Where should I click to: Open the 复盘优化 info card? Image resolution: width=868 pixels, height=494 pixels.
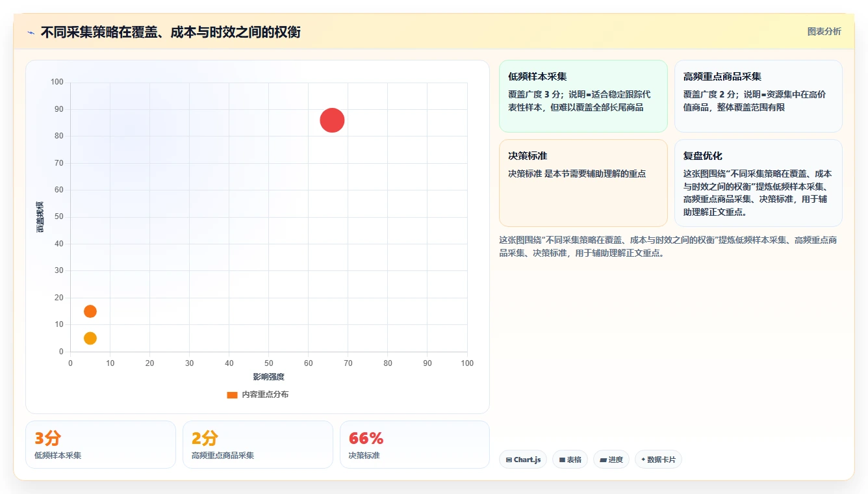758,183
